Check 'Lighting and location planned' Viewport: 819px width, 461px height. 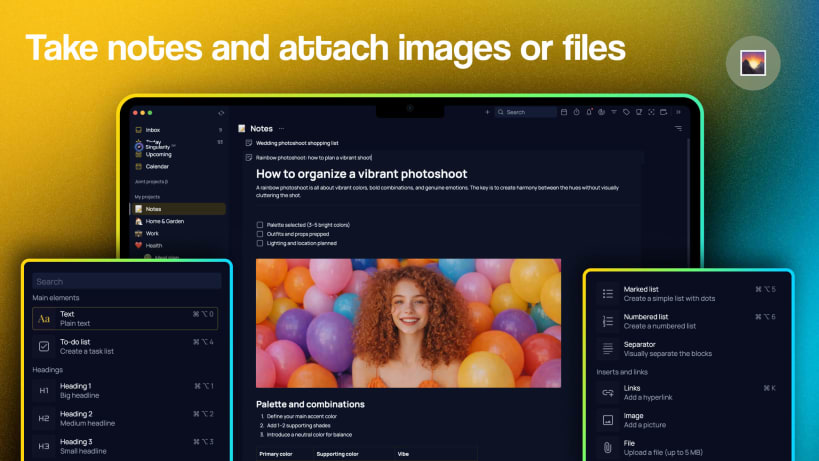point(260,243)
